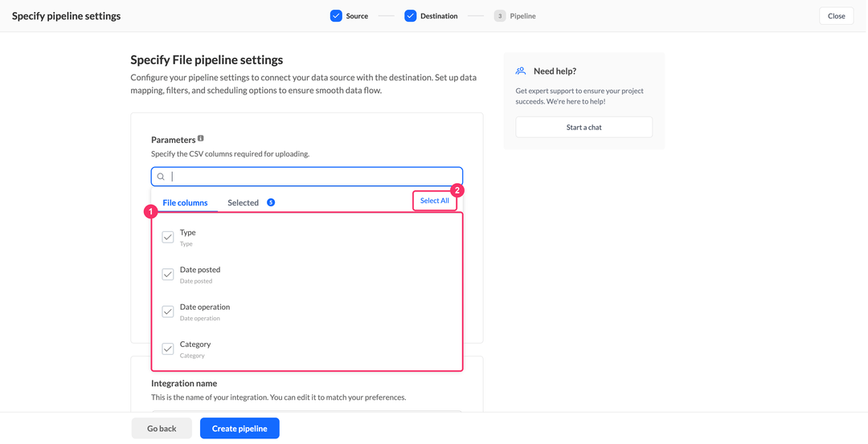
Task: Click the Selected count badge
Action: coord(271,202)
